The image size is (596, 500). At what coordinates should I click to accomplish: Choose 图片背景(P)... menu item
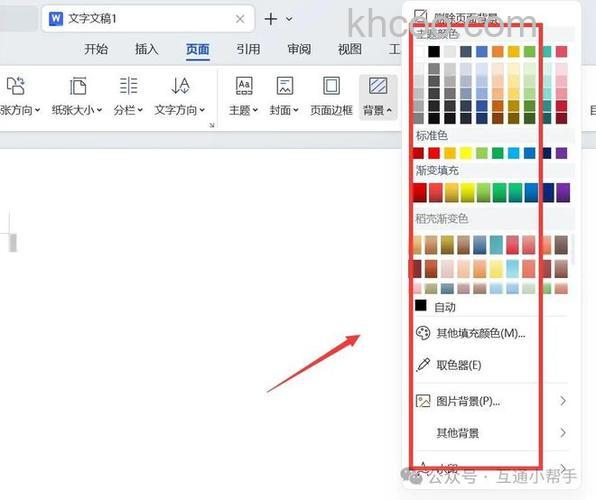coord(468,401)
